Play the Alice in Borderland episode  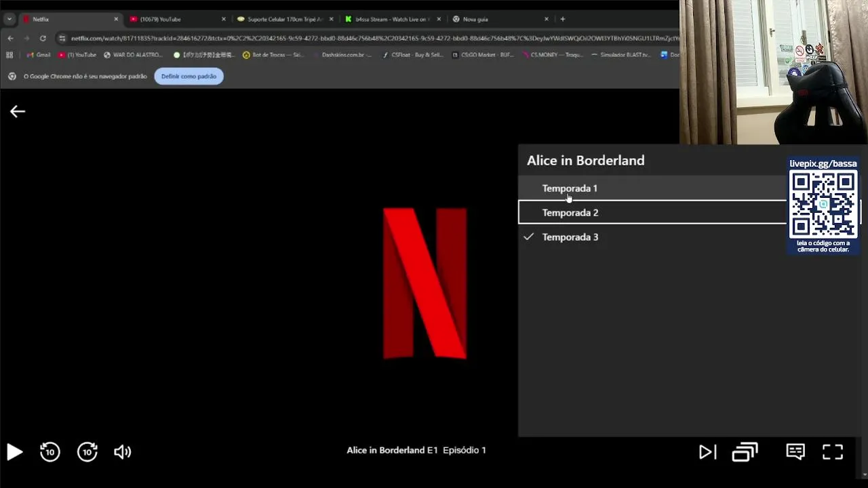[x=14, y=452]
